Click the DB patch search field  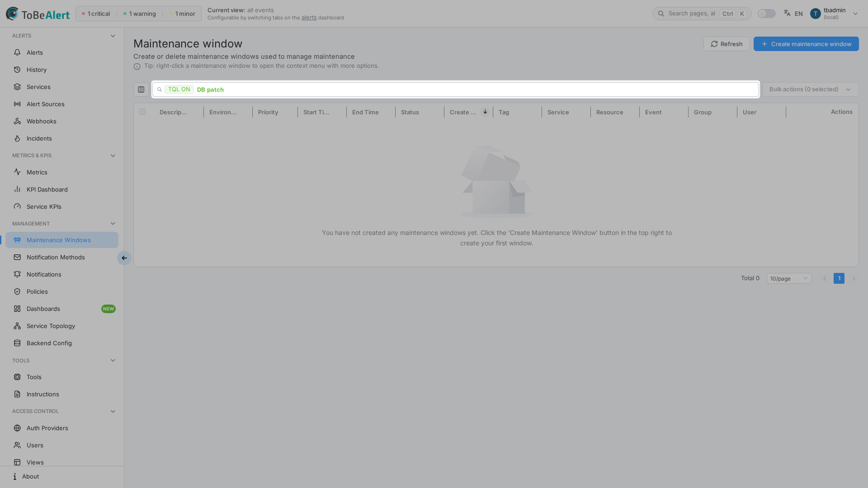456,89
